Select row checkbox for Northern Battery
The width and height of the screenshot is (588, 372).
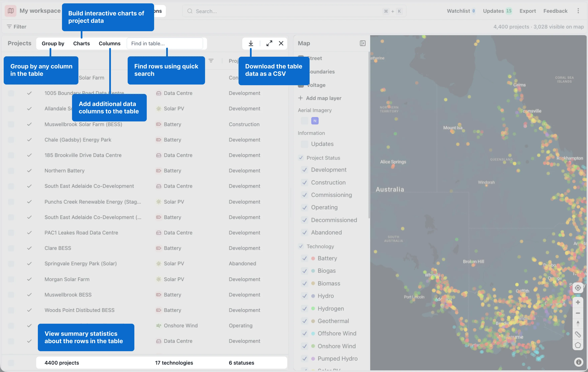11,171
